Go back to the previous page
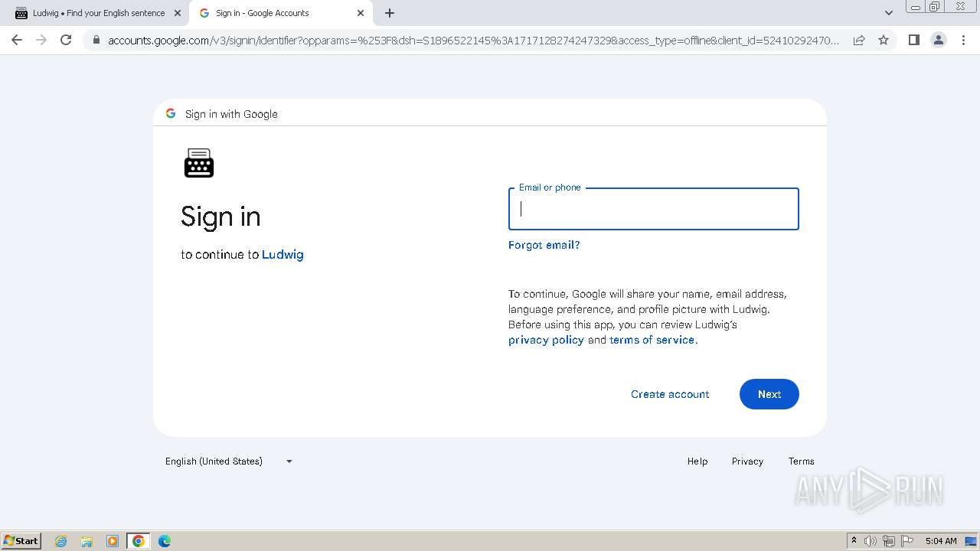The width and height of the screenshot is (980, 551). point(17,40)
